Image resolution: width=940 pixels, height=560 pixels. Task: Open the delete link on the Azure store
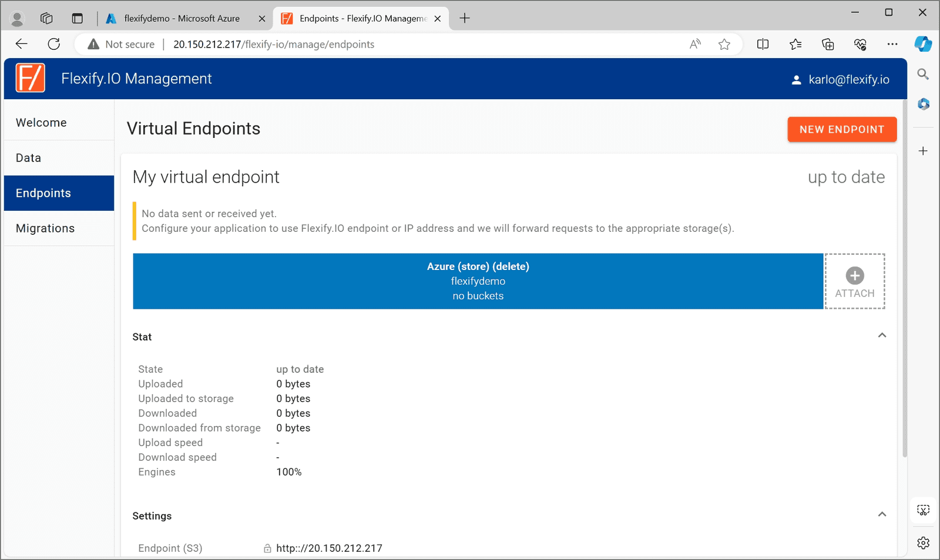pyautogui.click(x=511, y=266)
